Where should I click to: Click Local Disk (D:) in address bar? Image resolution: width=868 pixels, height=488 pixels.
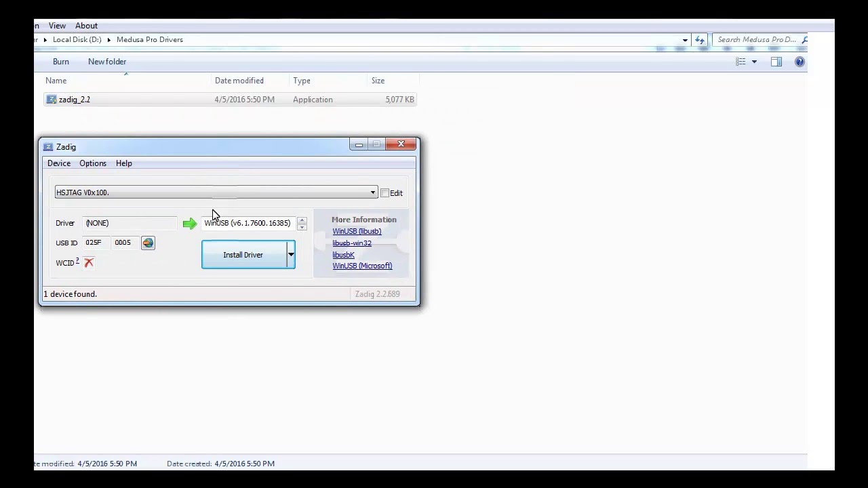[x=77, y=40]
